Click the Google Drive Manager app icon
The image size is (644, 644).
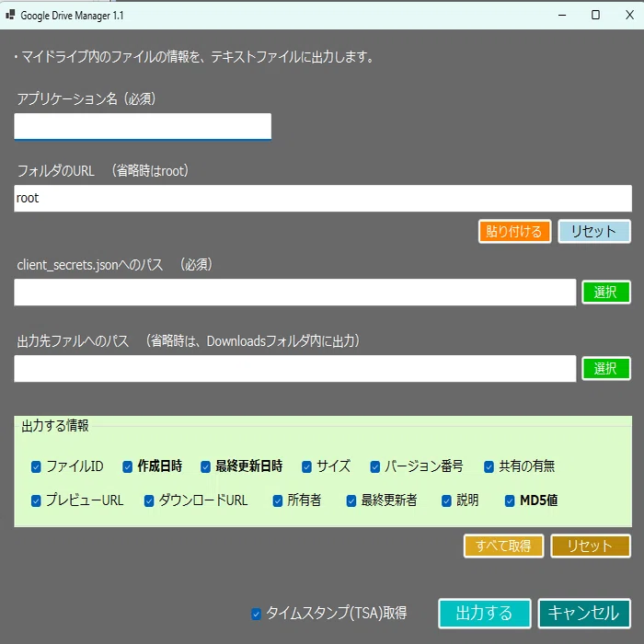[10, 15]
